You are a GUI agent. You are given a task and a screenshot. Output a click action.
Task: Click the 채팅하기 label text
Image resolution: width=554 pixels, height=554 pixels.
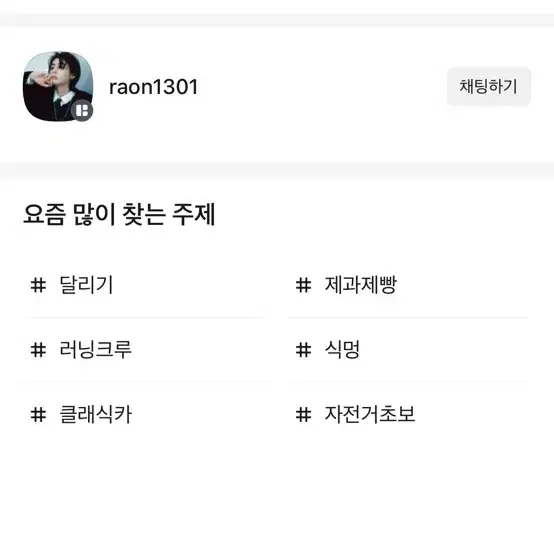[x=489, y=87]
